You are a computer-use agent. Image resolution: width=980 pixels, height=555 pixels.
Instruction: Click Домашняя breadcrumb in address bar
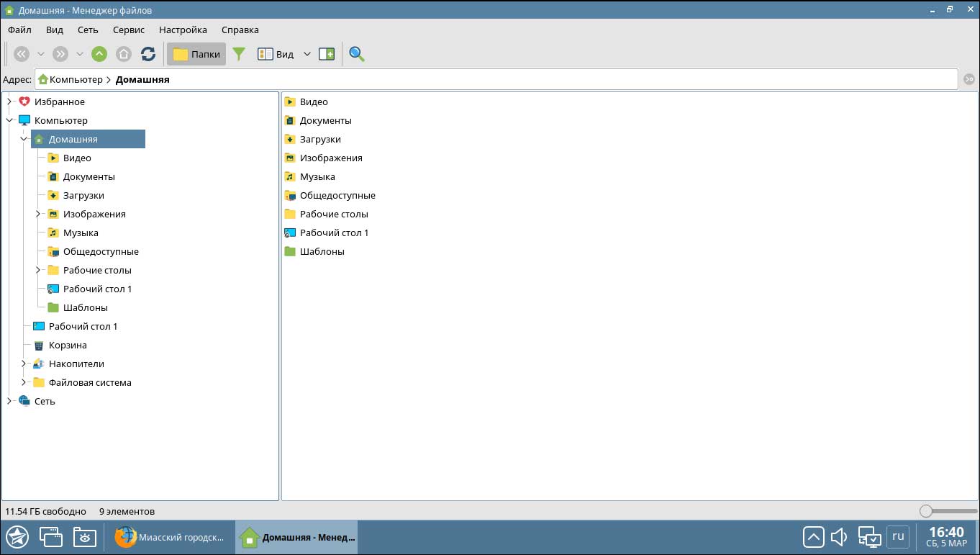click(142, 79)
